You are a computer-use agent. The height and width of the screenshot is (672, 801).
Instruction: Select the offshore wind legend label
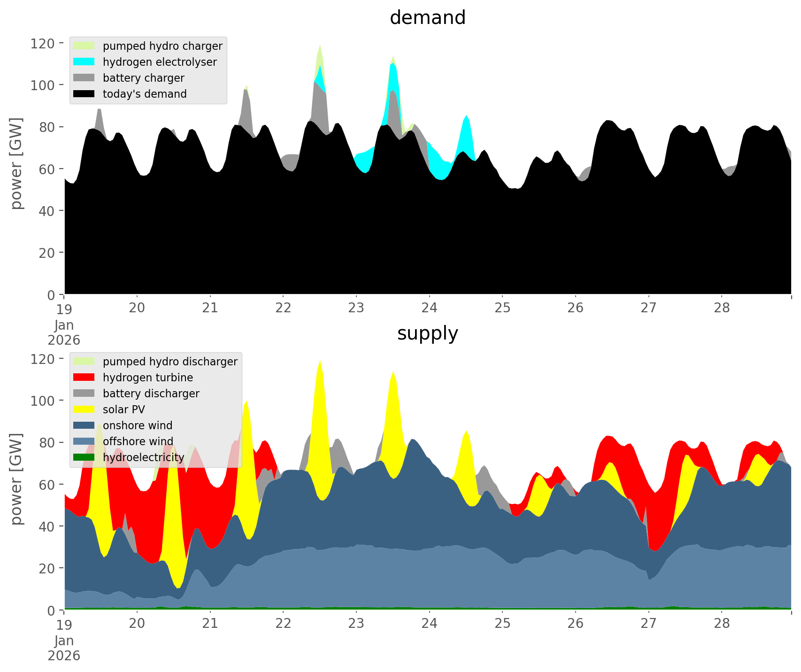point(138,441)
